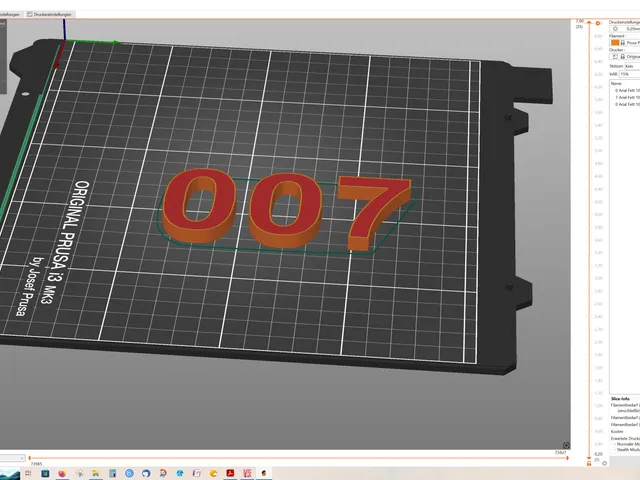This screenshot has height=480, width=640.
Task: Open Task View in the taskbar
Action: [x=28, y=473]
